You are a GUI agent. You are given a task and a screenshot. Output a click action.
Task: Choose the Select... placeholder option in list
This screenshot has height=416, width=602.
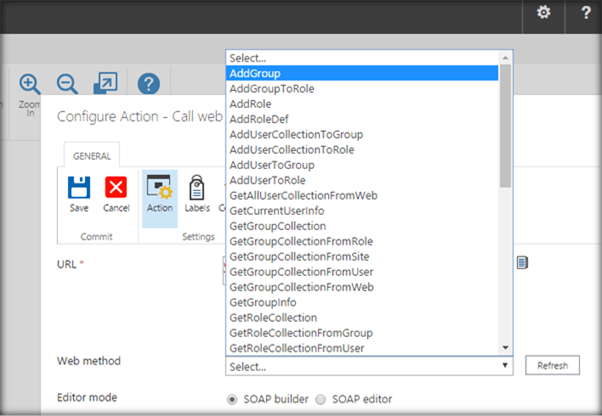click(x=362, y=58)
